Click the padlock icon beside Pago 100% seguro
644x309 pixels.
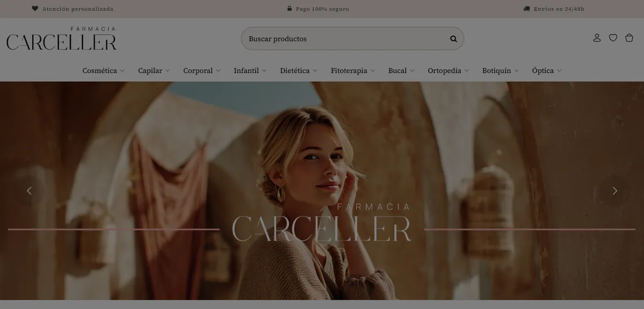(x=290, y=9)
